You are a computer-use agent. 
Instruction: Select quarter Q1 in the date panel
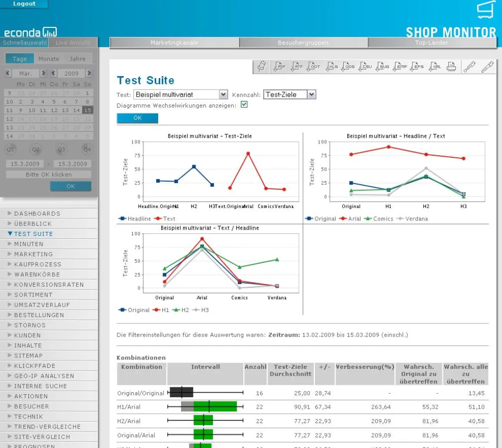click(11, 148)
